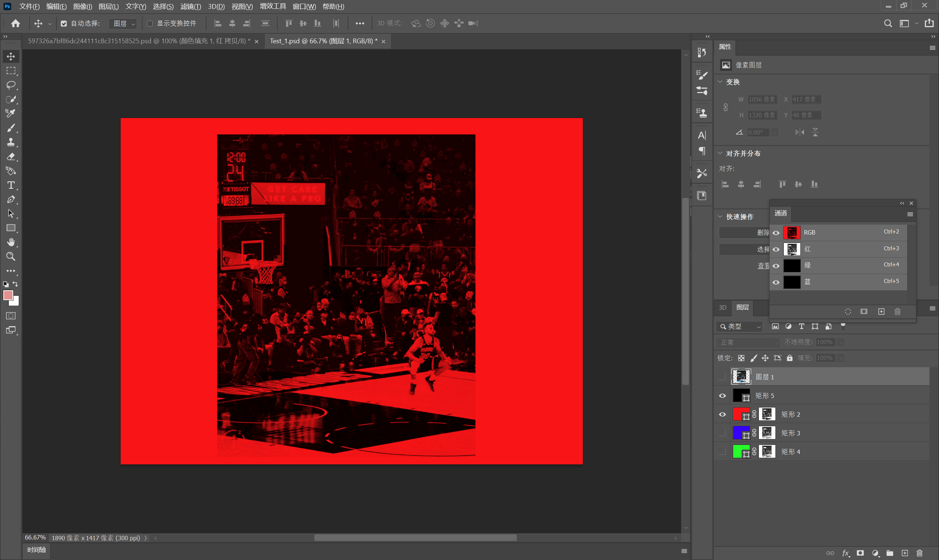Hide the 矩形 5 layer

coord(722,395)
